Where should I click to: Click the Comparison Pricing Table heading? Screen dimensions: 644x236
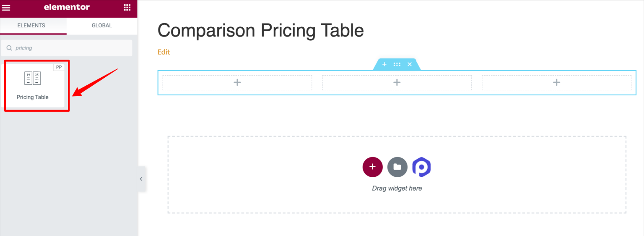(260, 31)
